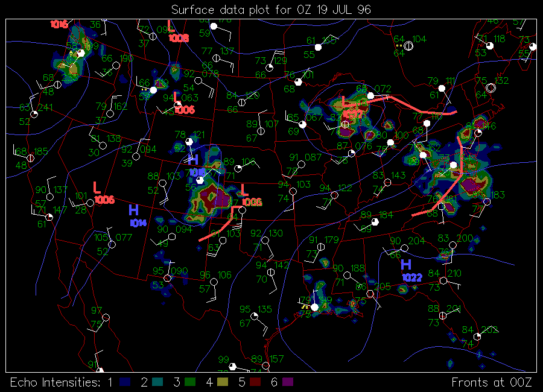Click station circle reading 92 130
The width and height of the screenshot is (543, 392).
click(265, 241)
